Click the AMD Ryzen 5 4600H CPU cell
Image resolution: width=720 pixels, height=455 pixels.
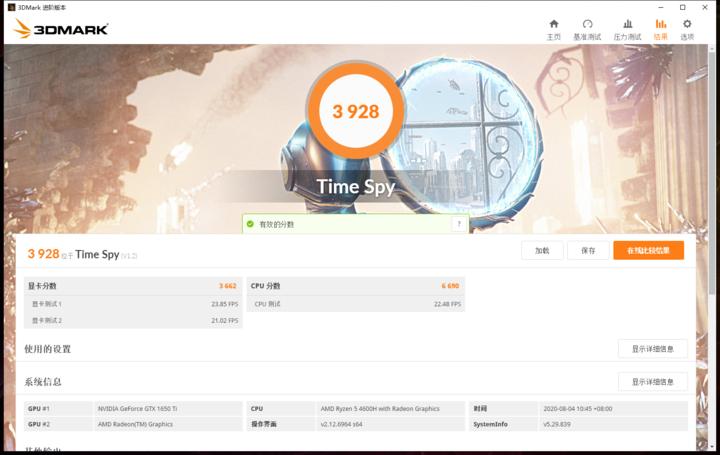pos(391,409)
